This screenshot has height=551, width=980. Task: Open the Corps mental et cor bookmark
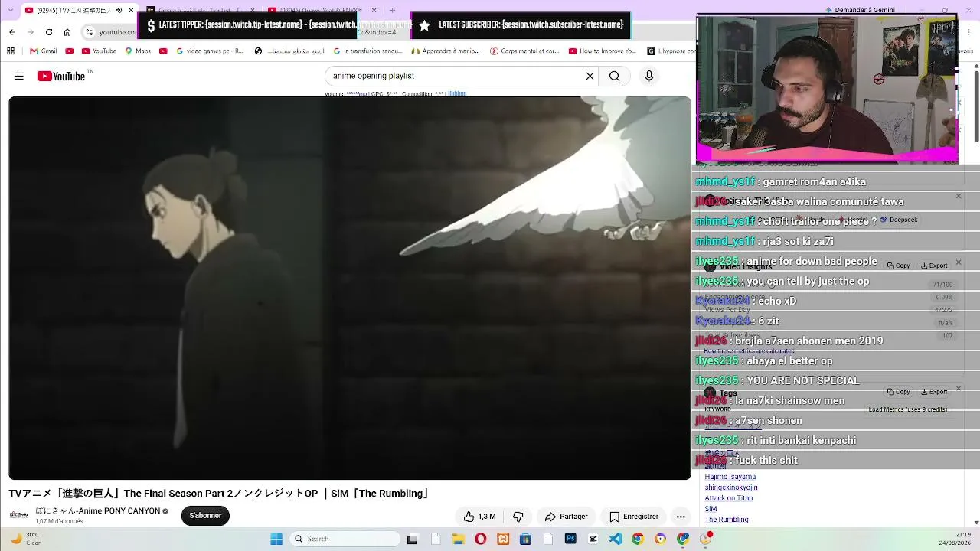click(x=524, y=51)
